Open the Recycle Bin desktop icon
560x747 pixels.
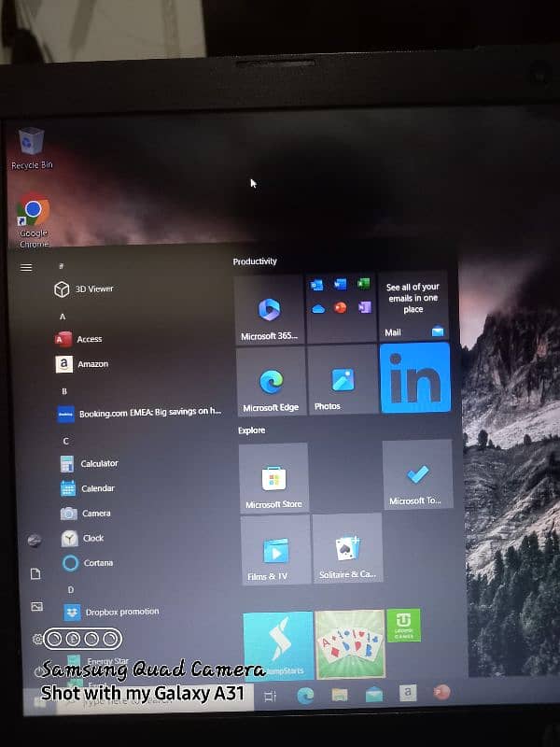pos(32,148)
